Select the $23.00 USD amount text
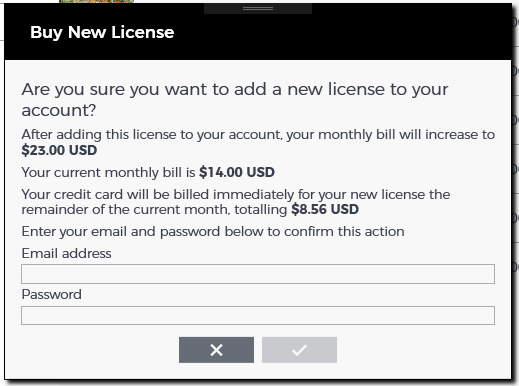This screenshot has width=519, height=386. (59, 150)
